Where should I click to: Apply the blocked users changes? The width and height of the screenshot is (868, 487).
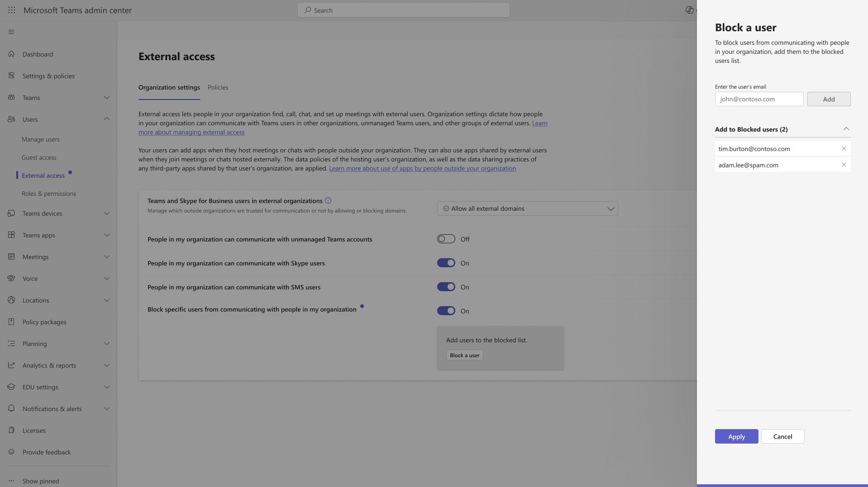(x=736, y=436)
